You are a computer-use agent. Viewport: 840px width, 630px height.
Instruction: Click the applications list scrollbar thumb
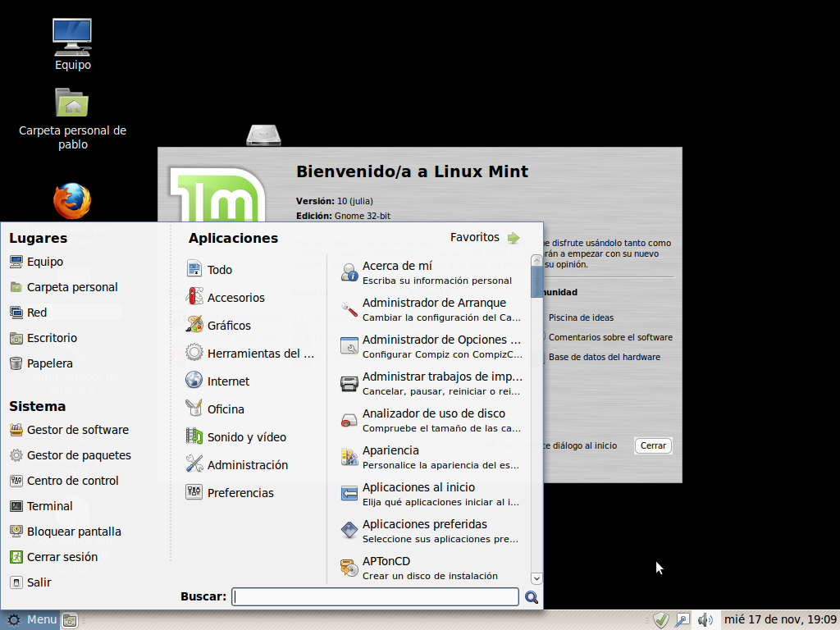[536, 282]
